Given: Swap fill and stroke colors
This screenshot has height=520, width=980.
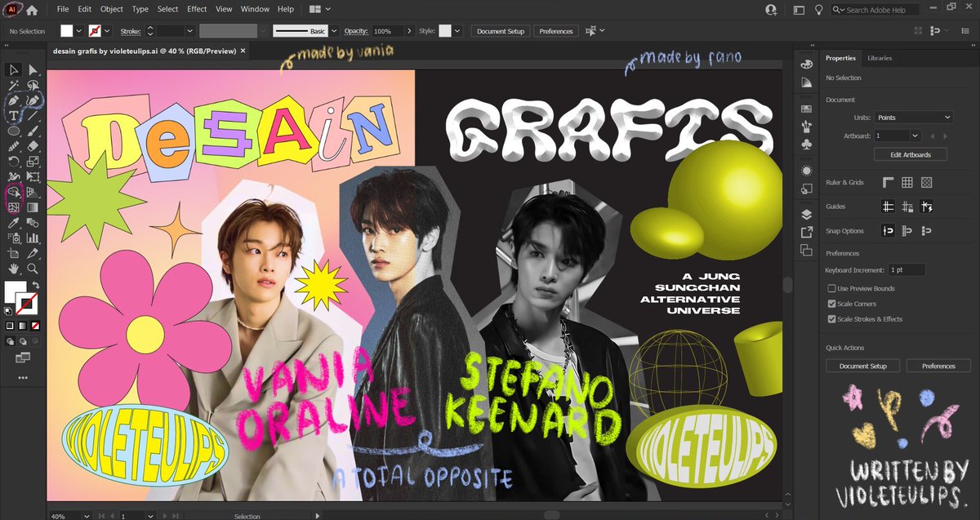Looking at the screenshot, I should (36, 284).
